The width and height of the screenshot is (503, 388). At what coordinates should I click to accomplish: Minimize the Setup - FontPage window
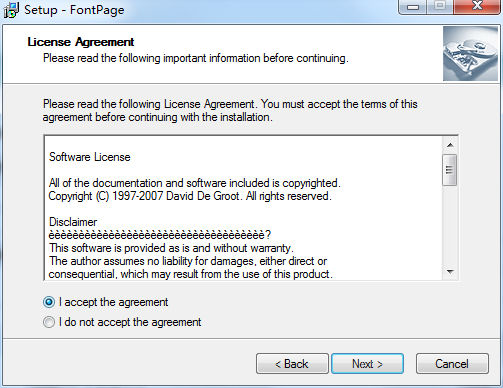[x=413, y=7]
